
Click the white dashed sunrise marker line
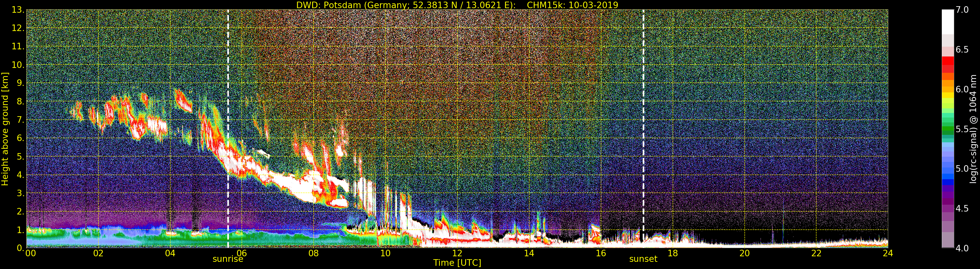click(x=228, y=129)
